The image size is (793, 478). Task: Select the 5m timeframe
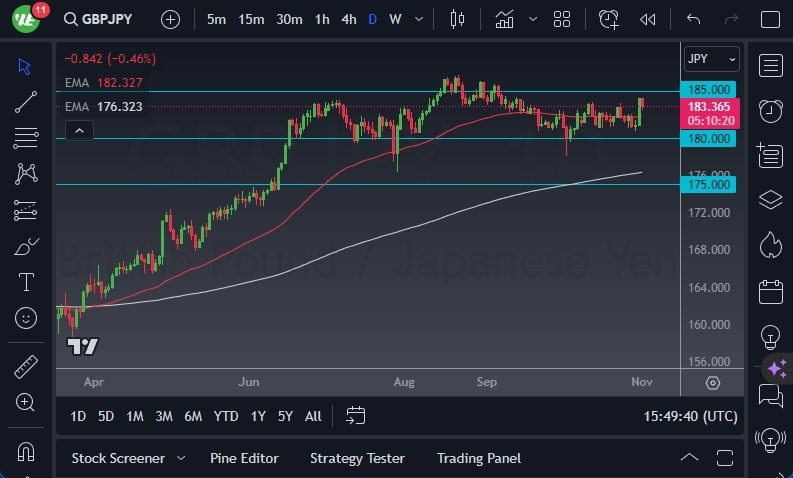[216, 19]
